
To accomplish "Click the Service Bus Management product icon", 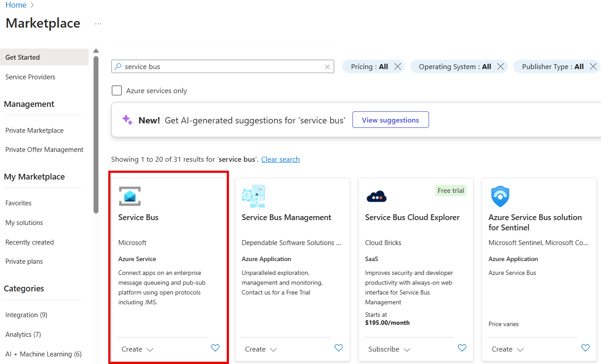I will 253,196.
